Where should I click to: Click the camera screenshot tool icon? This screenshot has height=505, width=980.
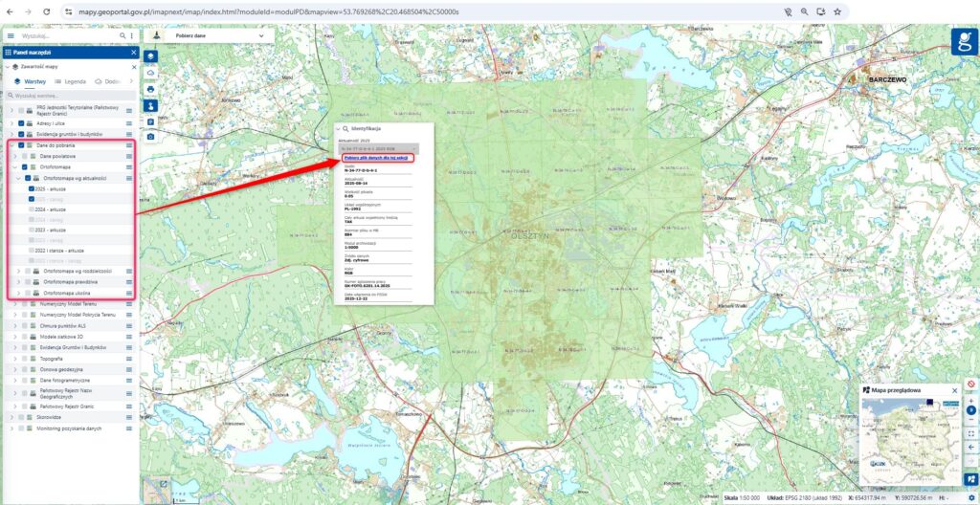[150, 137]
